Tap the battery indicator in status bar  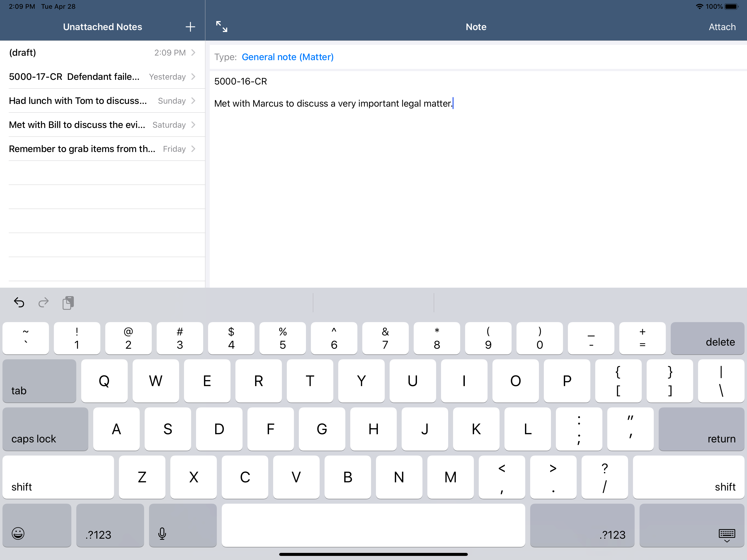pos(732,6)
